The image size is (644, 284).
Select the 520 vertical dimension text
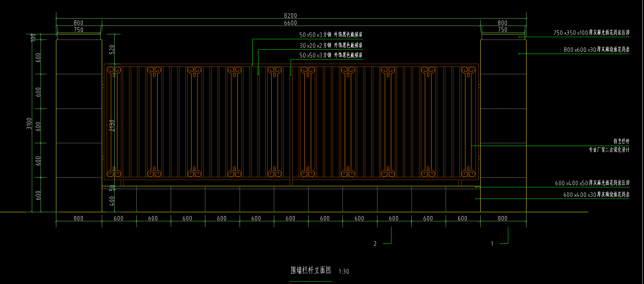[112, 49]
